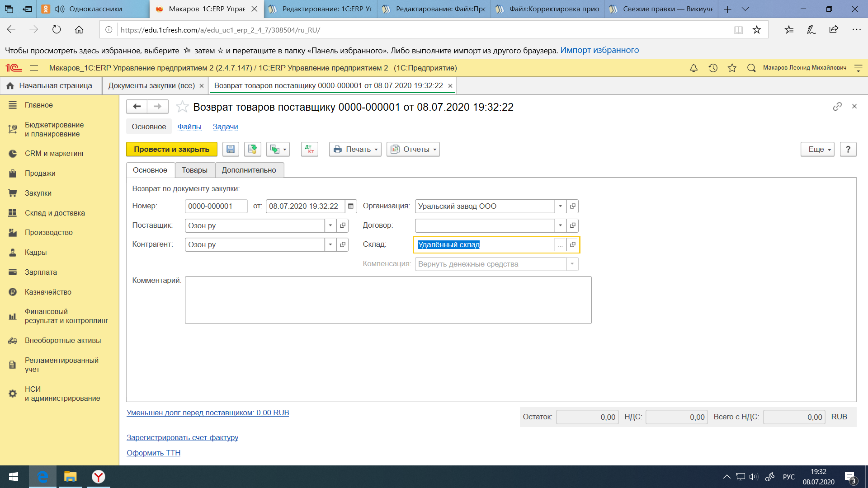Open the 1C notifications bell icon
The image size is (868, 488).
[693, 68]
